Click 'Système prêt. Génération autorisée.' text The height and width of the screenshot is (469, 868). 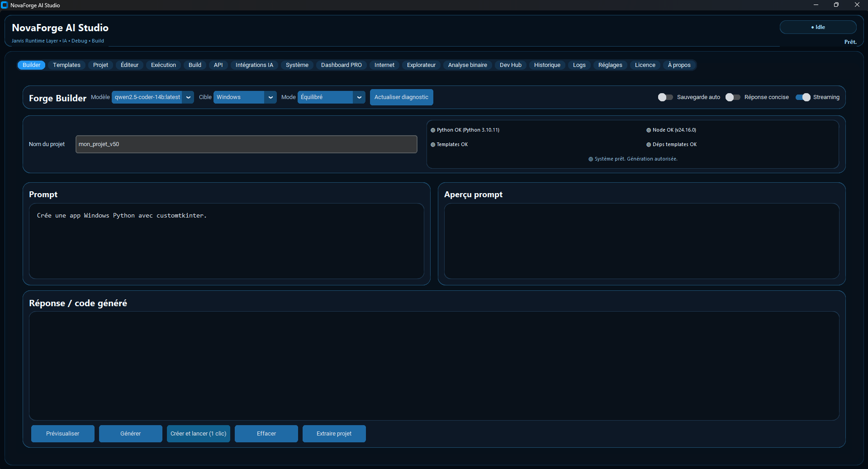point(636,159)
